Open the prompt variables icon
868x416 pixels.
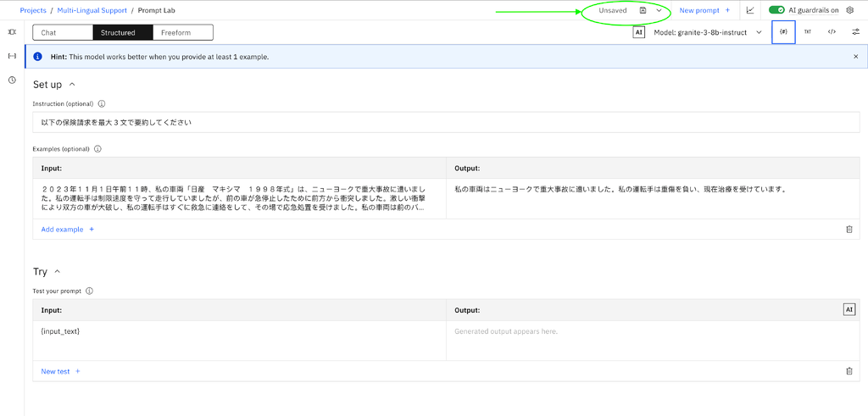point(783,32)
